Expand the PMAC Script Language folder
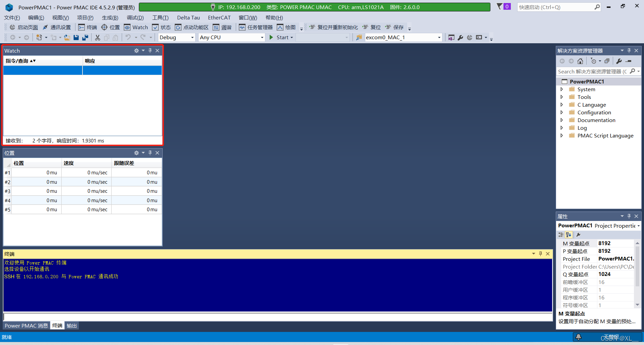 [x=562, y=135]
